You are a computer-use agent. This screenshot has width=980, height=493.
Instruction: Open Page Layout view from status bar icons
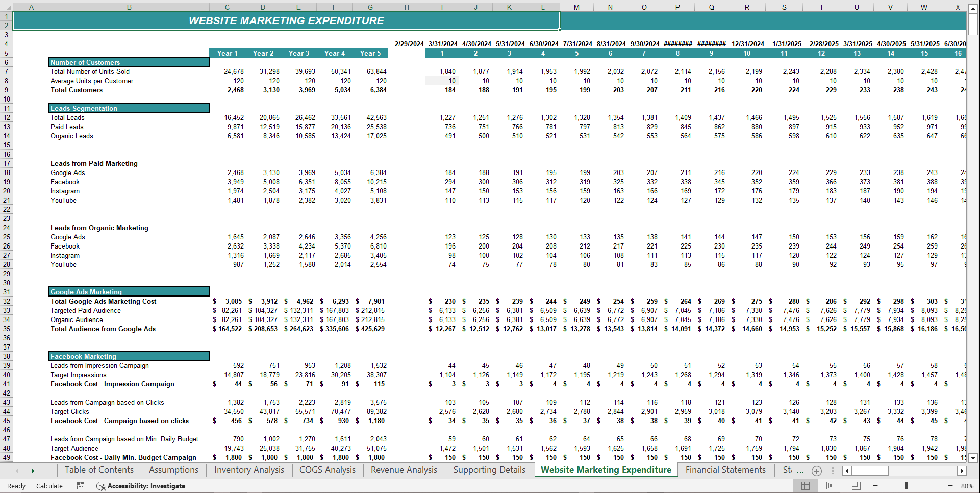831,485
